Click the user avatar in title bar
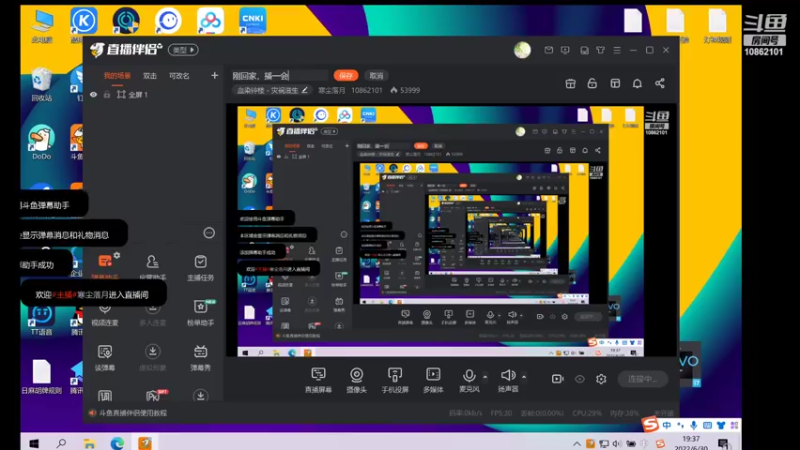 point(522,50)
